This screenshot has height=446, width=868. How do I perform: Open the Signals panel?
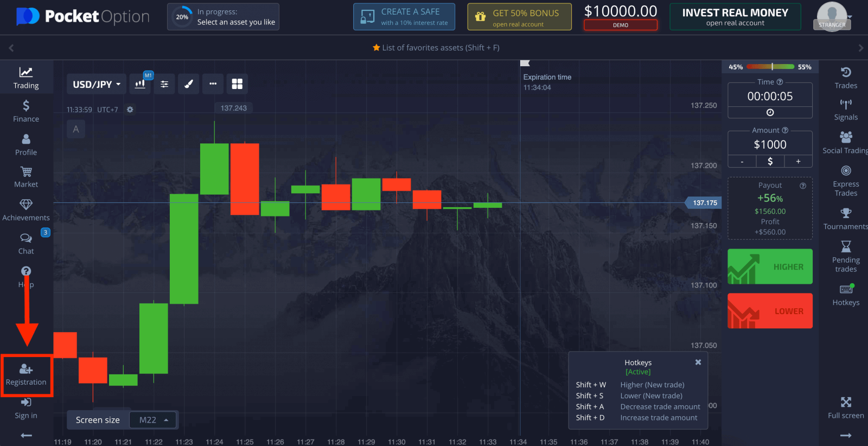pyautogui.click(x=846, y=110)
